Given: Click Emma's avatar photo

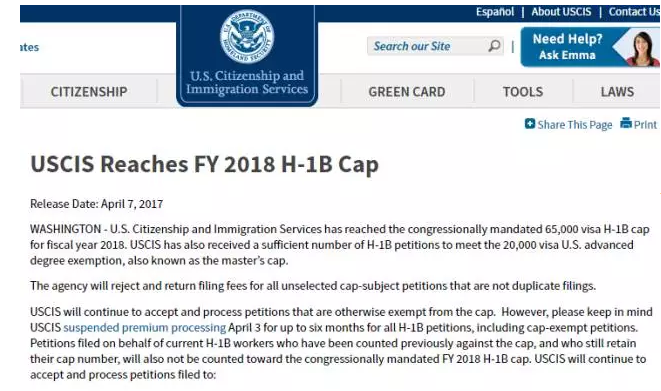Looking at the screenshot, I should (x=642, y=49).
